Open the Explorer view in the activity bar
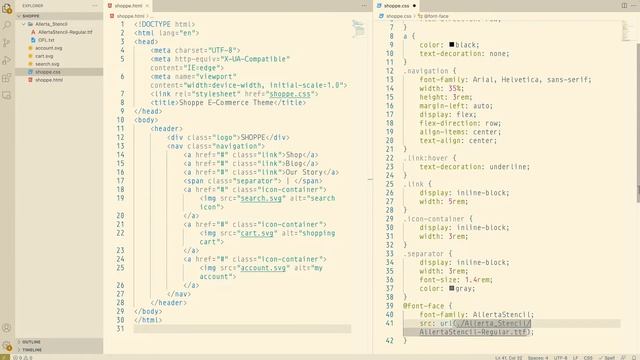 7,8
